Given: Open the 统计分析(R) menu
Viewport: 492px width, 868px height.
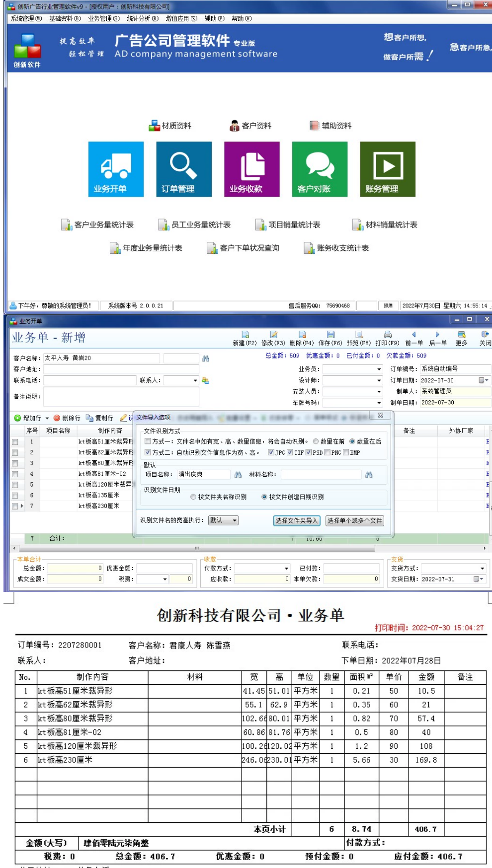Looking at the screenshot, I should click(x=143, y=18).
